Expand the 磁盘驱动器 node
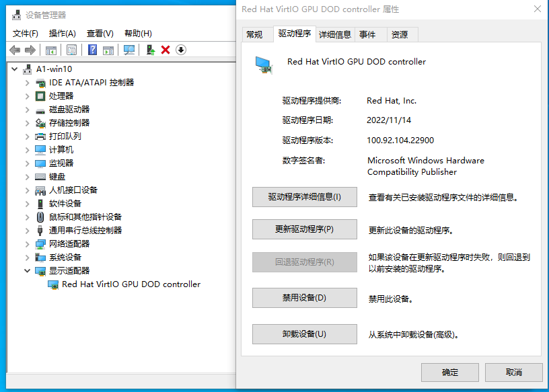This screenshot has height=392, width=549. pos(27,110)
